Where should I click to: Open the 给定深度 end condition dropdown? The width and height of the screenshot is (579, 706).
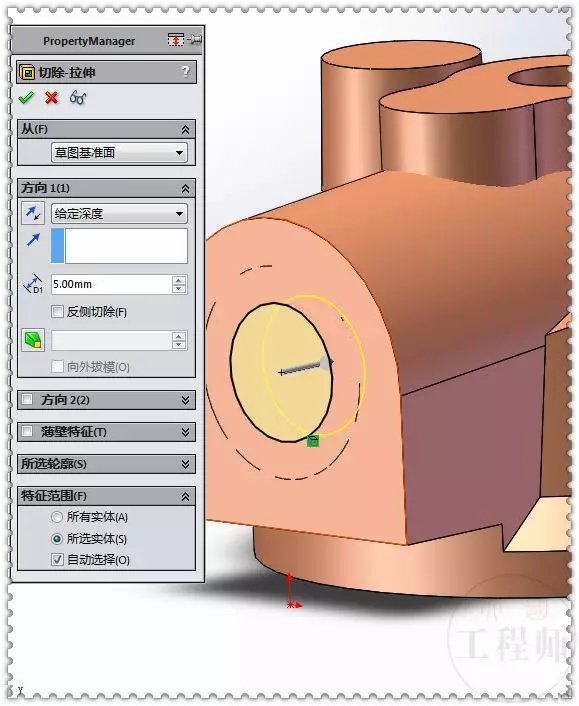(119, 213)
